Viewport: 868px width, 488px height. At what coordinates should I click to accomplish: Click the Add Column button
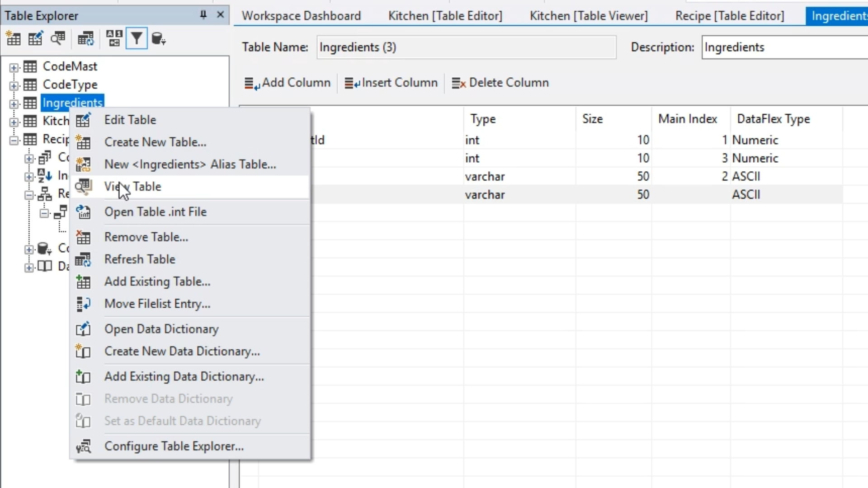[x=288, y=83]
